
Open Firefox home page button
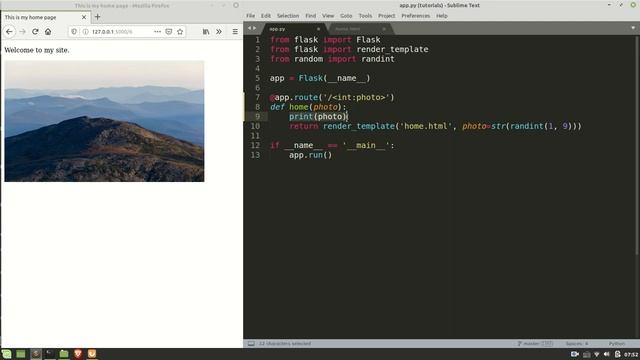[48, 31]
